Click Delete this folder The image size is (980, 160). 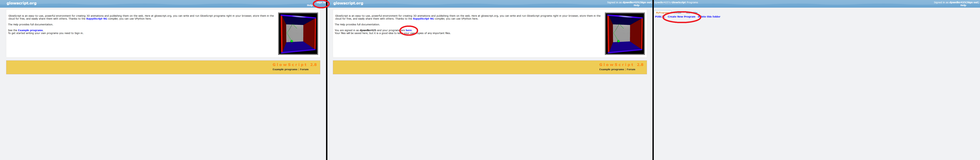pyautogui.click(x=709, y=17)
